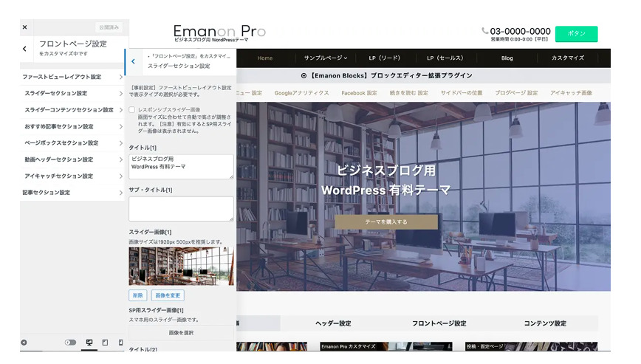
Task: Expand ファーストビューレイアウト設定 section
Action: click(72, 77)
